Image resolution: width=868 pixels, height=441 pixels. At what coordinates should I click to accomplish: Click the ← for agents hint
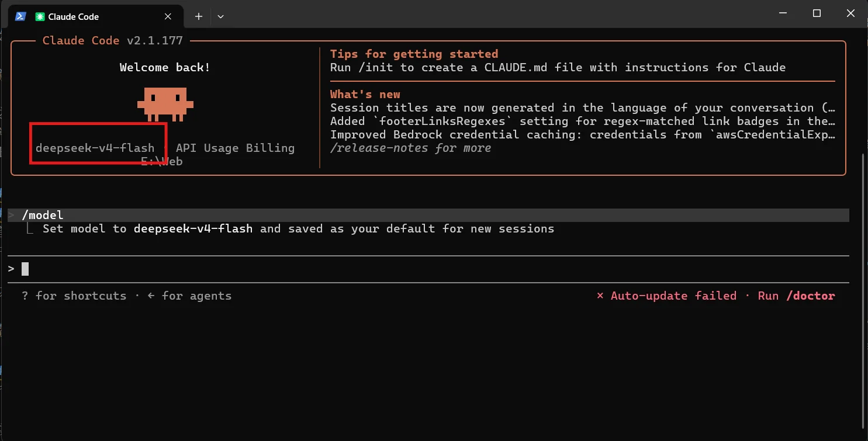coord(189,296)
